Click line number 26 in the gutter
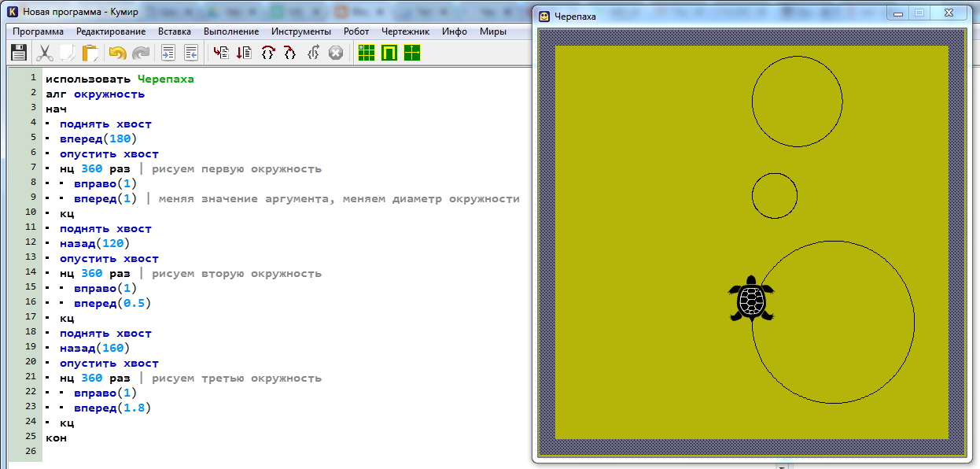This screenshot has height=469, width=980. tap(31, 451)
